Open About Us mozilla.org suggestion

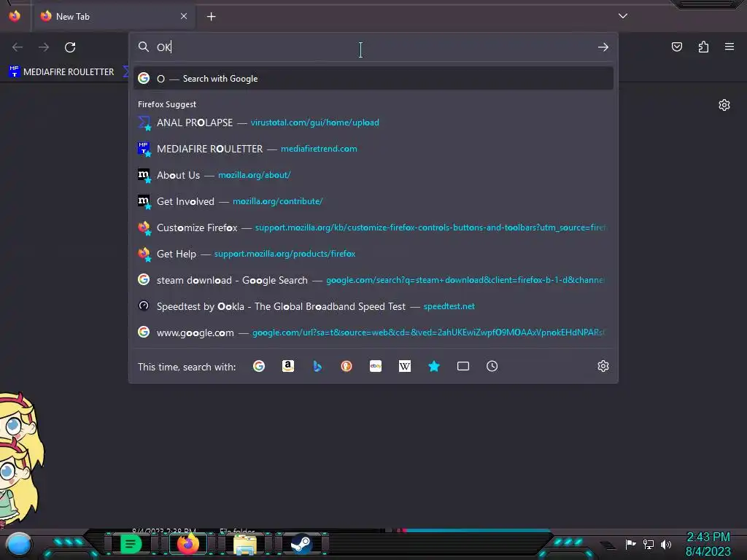[x=373, y=175]
